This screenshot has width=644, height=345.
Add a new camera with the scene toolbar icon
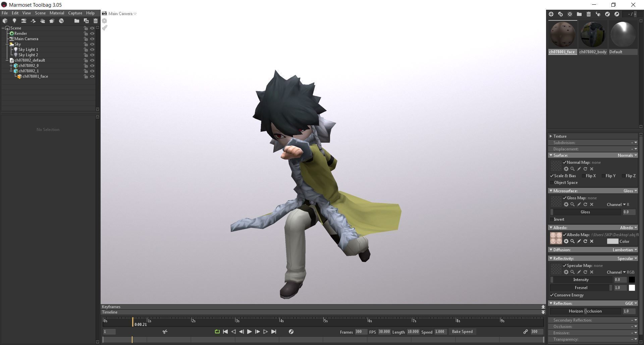click(24, 21)
